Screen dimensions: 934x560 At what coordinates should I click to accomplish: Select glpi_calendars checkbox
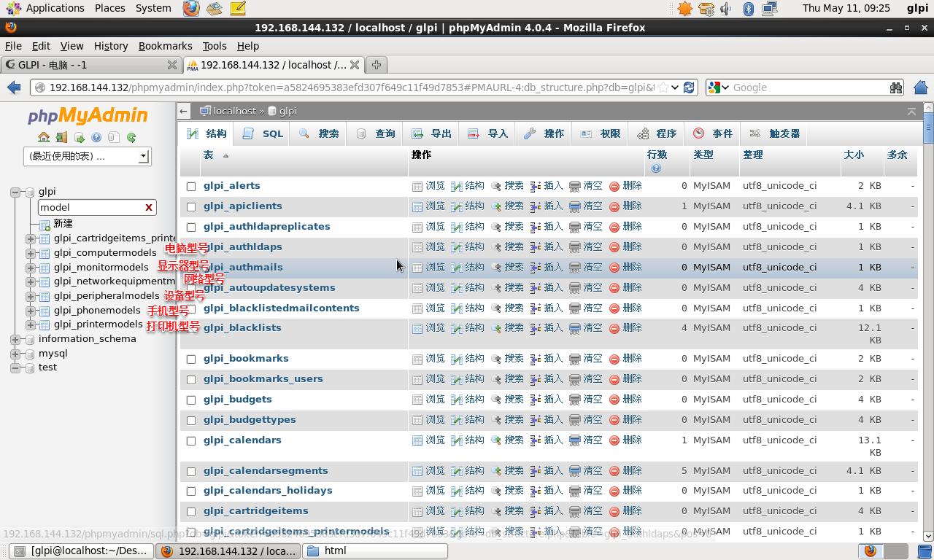[191, 441]
